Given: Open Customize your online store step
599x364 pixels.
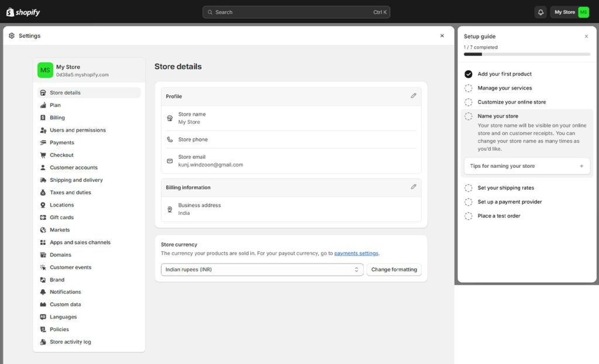Looking at the screenshot, I should pos(511,102).
